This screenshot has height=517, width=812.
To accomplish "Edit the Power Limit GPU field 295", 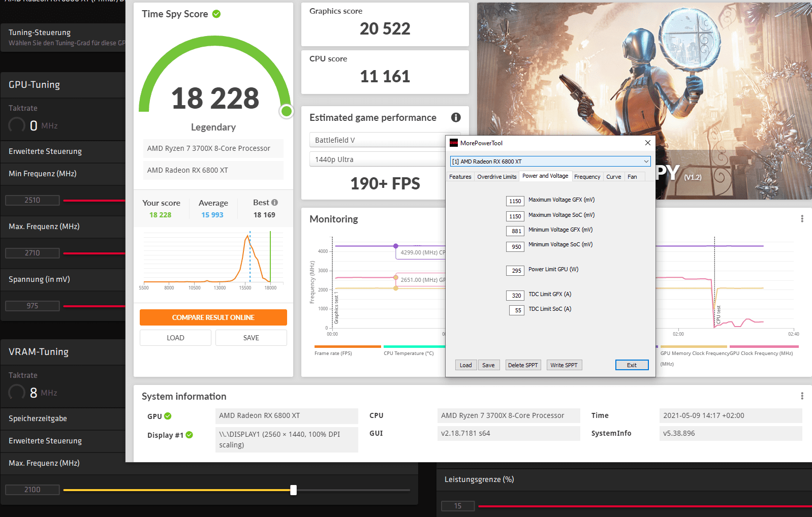I will 515,271.
